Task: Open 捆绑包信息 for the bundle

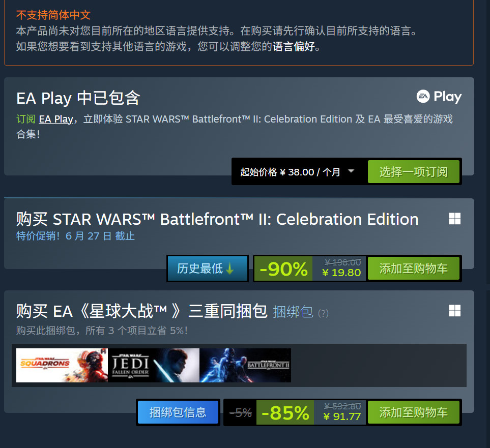Action: [178, 412]
